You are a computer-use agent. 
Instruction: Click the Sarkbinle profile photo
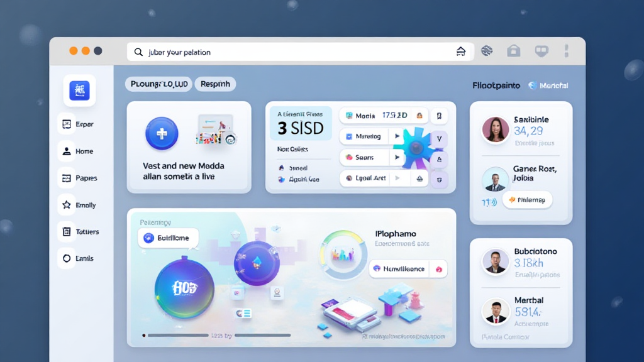(495, 129)
